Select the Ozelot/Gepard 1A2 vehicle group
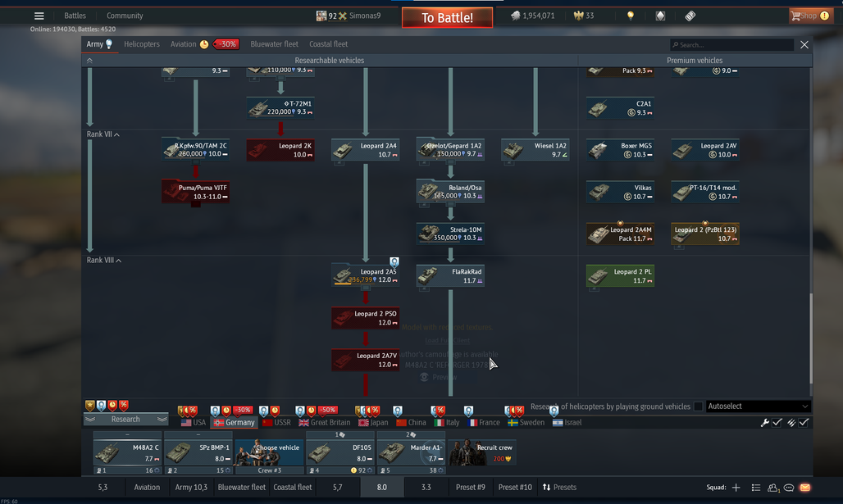Viewport: 843px width, 504px height. point(450,150)
